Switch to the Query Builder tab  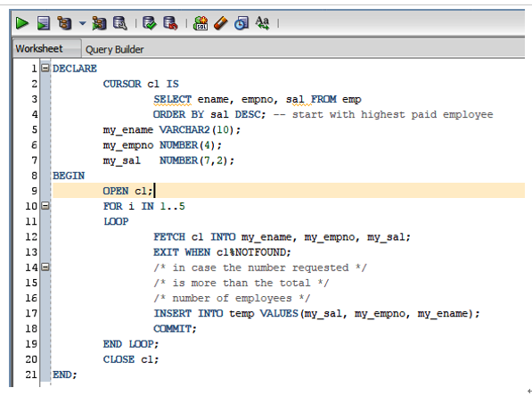pos(115,50)
